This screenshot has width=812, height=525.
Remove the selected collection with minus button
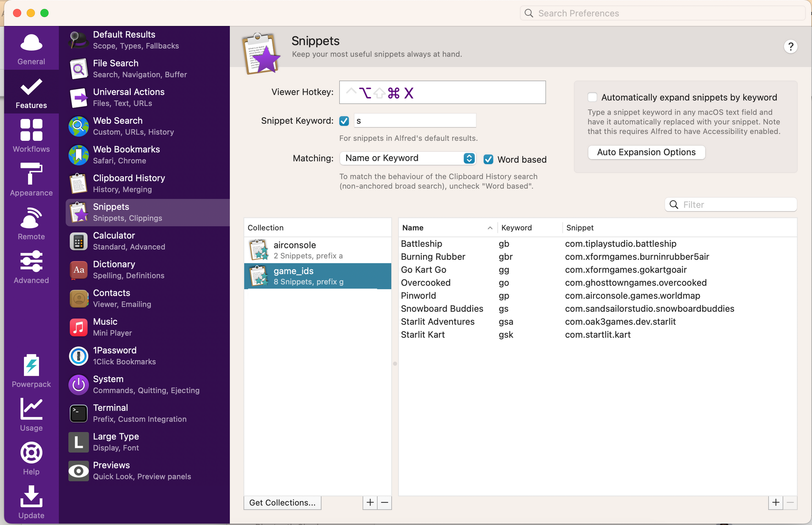point(384,503)
